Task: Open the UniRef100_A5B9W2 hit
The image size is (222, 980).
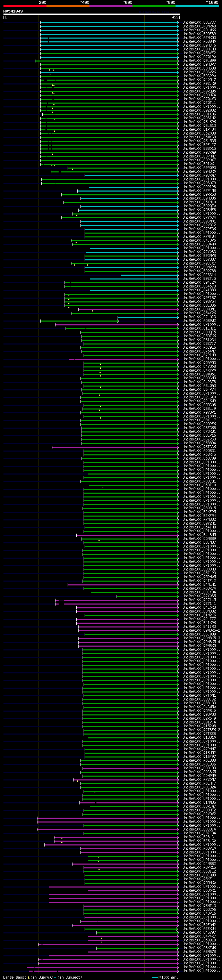Action: (x=199, y=321)
